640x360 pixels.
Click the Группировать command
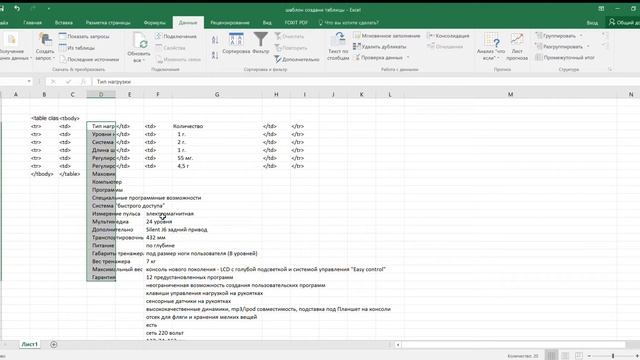556,36
